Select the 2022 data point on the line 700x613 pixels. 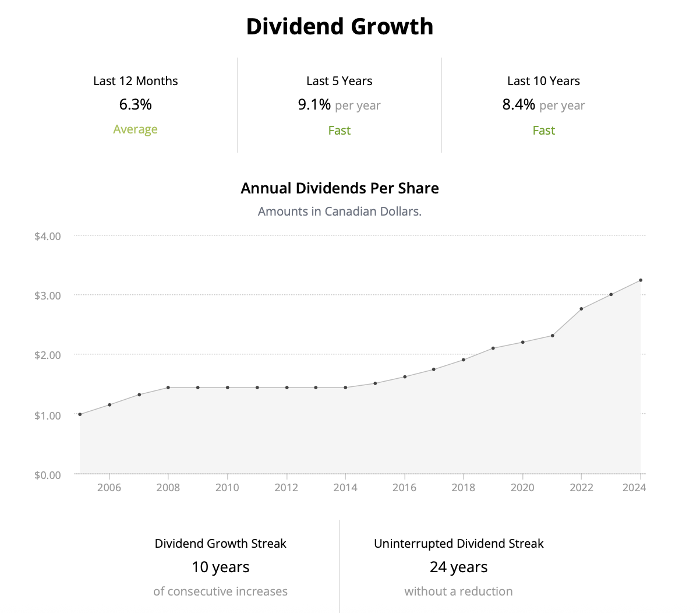[x=581, y=309]
